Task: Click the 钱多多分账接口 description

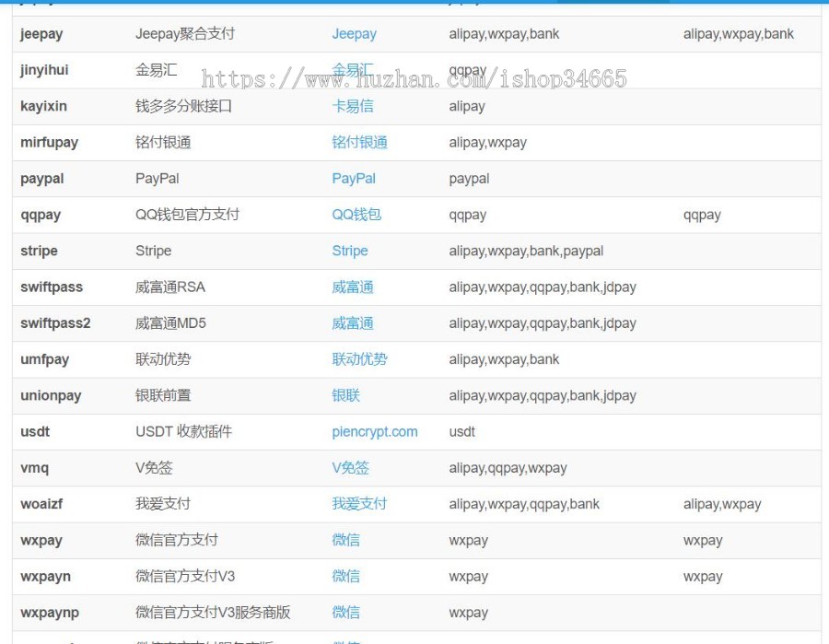Action: pos(183,106)
